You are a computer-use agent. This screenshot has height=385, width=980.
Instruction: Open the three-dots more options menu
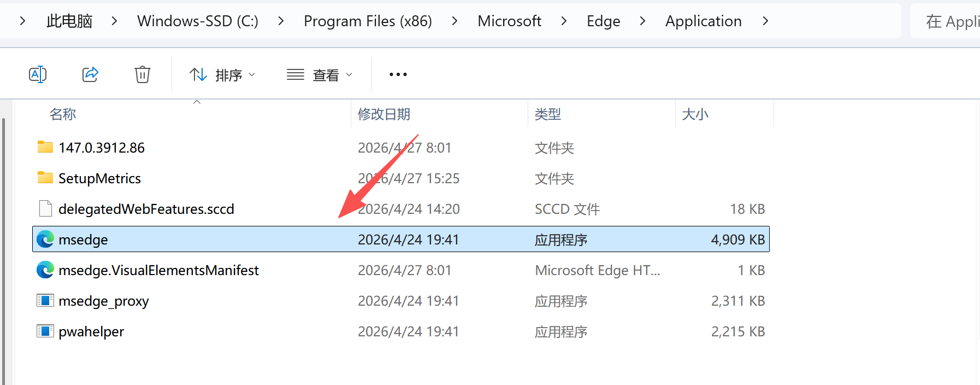[398, 74]
